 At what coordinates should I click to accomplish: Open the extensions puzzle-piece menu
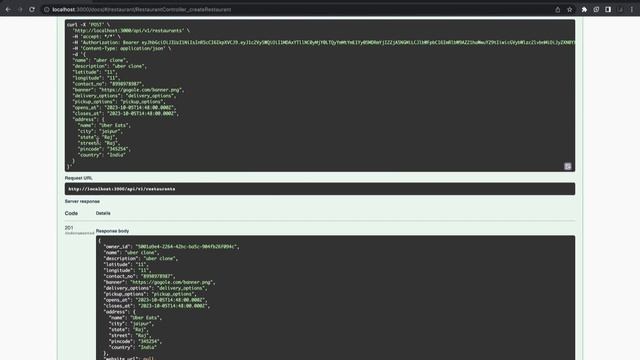click(x=584, y=9)
